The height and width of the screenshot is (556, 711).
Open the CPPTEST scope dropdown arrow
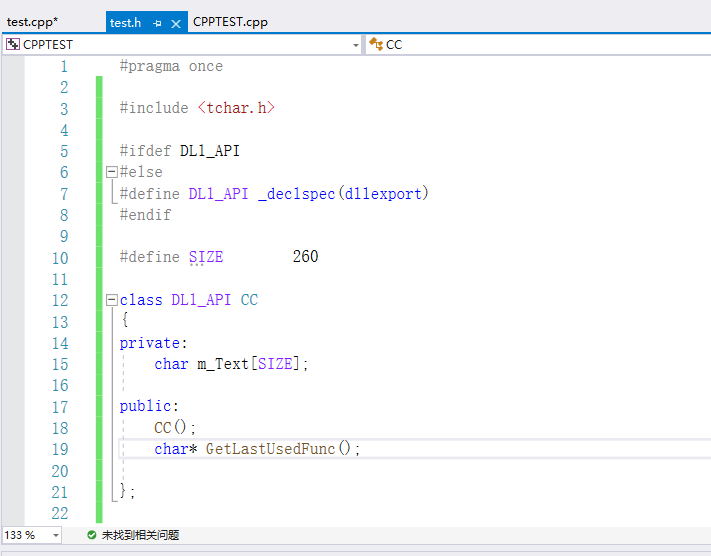(356, 45)
